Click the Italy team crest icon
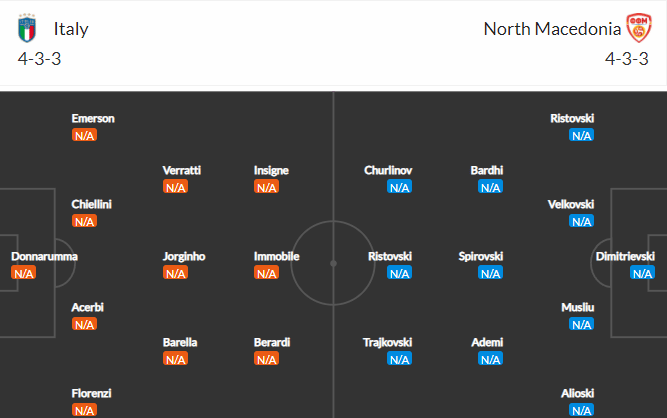The height and width of the screenshot is (418, 667). point(27,28)
